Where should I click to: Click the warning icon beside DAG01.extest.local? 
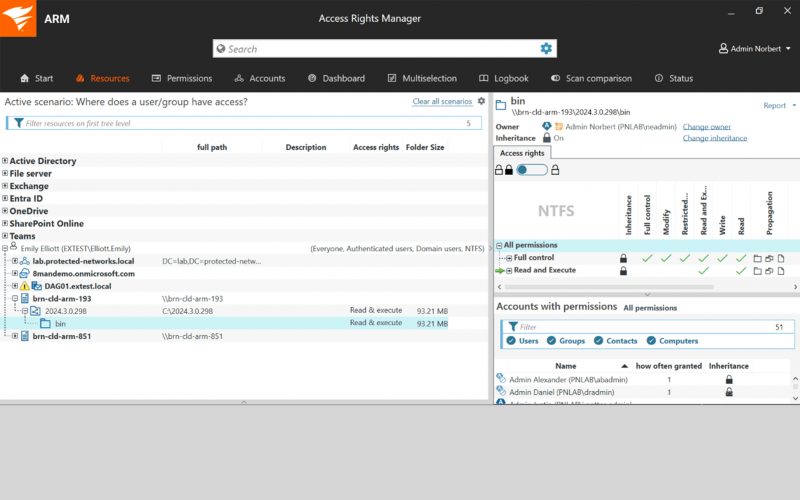(x=24, y=286)
